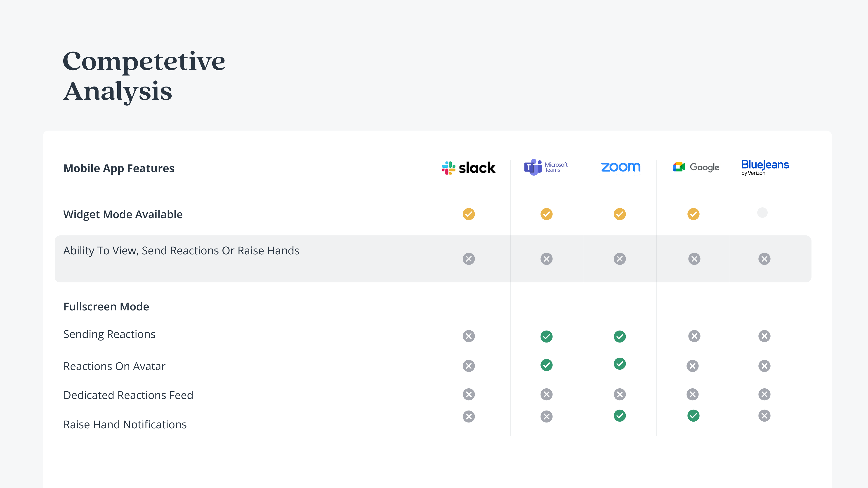Click Slack's yellow Widget Mode check
The height and width of the screenshot is (488, 868).
pyautogui.click(x=469, y=214)
